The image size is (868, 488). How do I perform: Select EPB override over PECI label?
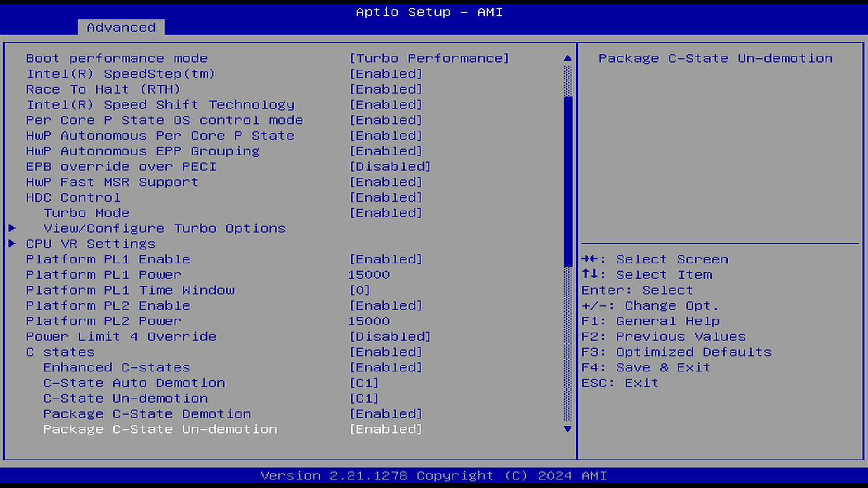(121, 167)
